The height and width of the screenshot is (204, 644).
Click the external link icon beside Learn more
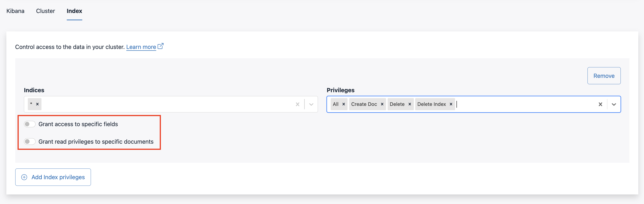coord(160,46)
